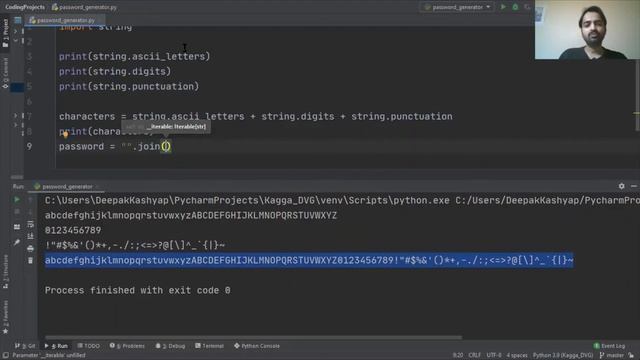
Task: Toggle soft-wrap in the Run console
Action: pyautogui.click(x=31, y=224)
